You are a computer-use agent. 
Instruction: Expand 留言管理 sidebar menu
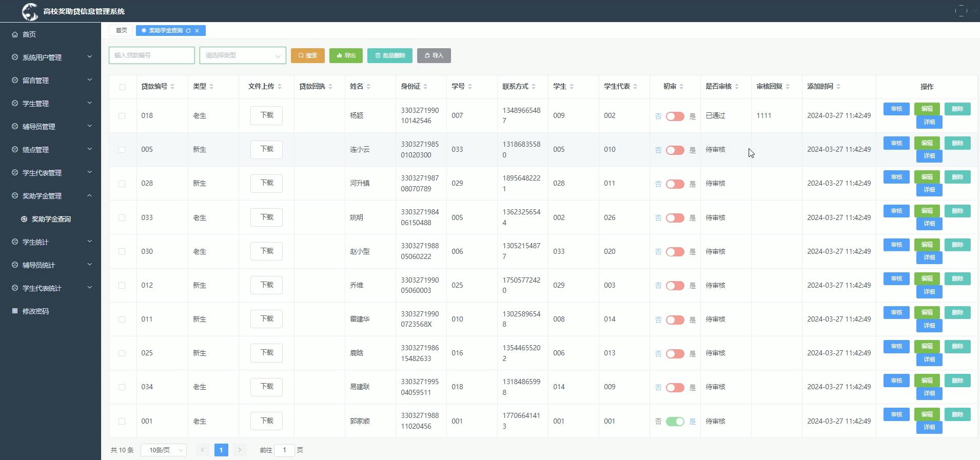pos(50,81)
